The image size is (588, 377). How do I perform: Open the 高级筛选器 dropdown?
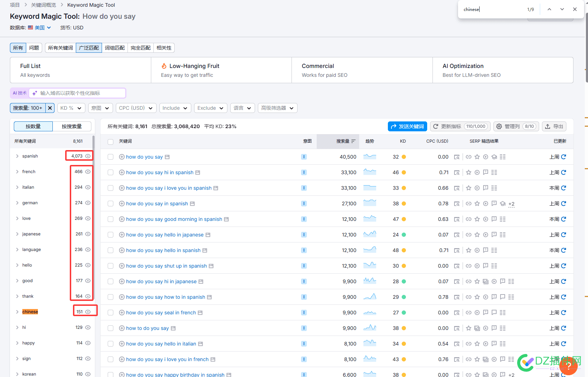click(x=278, y=108)
